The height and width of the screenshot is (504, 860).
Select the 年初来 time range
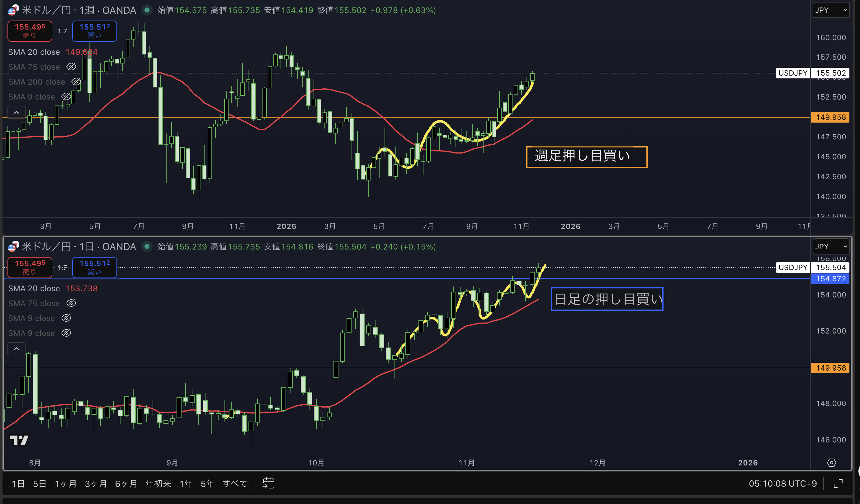158,483
